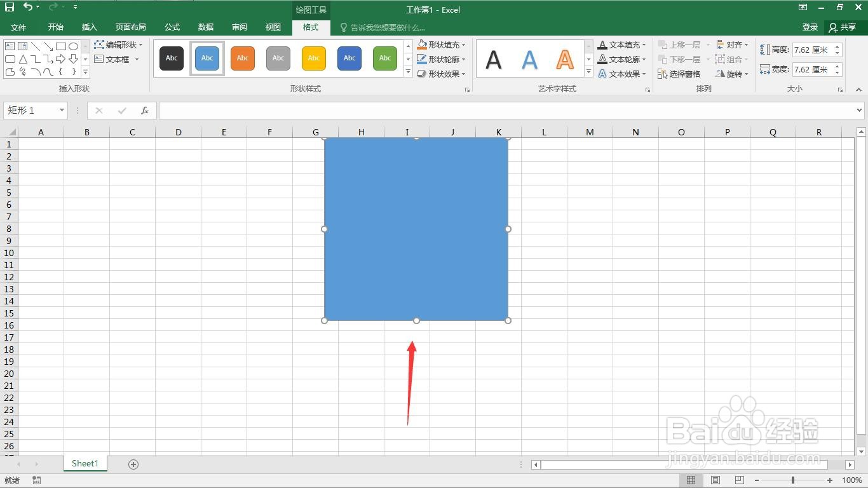
Task: Switch to the Home (开始) tab
Action: (56, 27)
